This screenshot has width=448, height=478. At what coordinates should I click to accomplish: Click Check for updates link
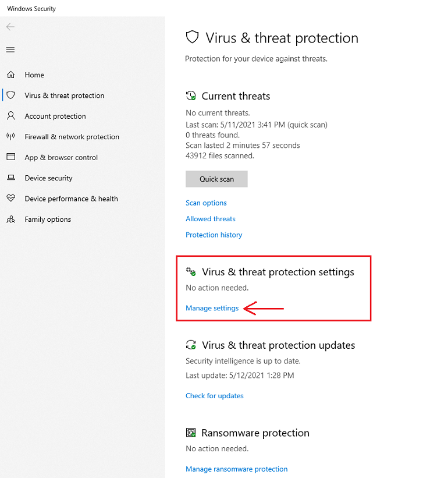tap(214, 396)
